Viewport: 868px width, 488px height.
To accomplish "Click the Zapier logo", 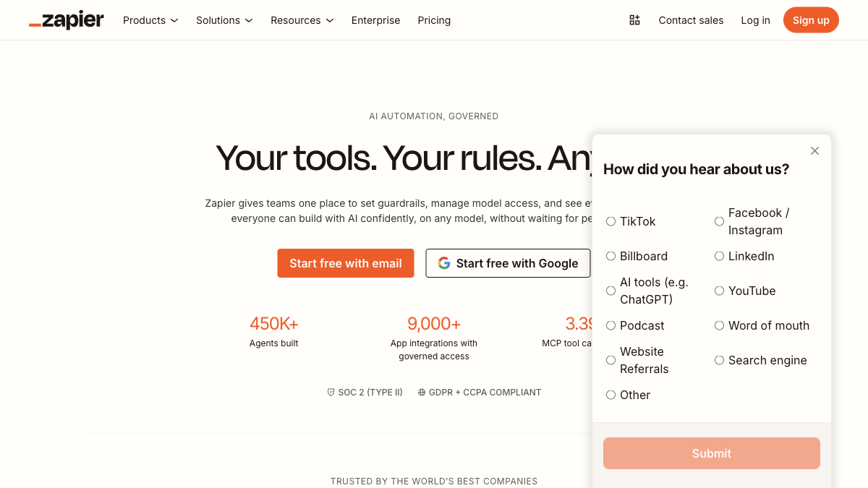I will [66, 20].
